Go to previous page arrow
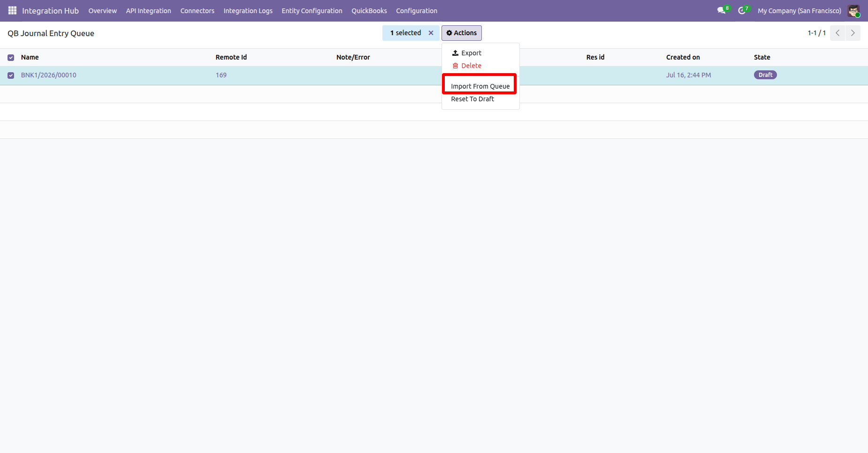The width and height of the screenshot is (868, 453). [x=838, y=33]
